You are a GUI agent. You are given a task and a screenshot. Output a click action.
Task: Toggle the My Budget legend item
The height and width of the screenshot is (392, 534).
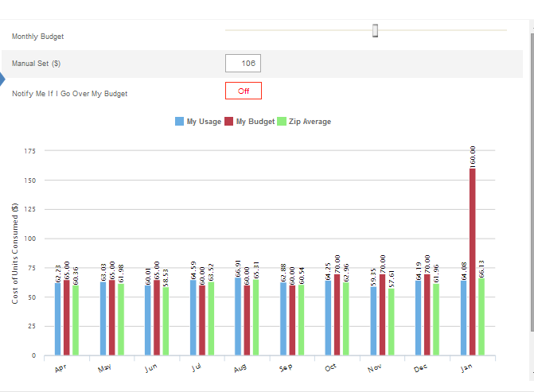[249, 122]
